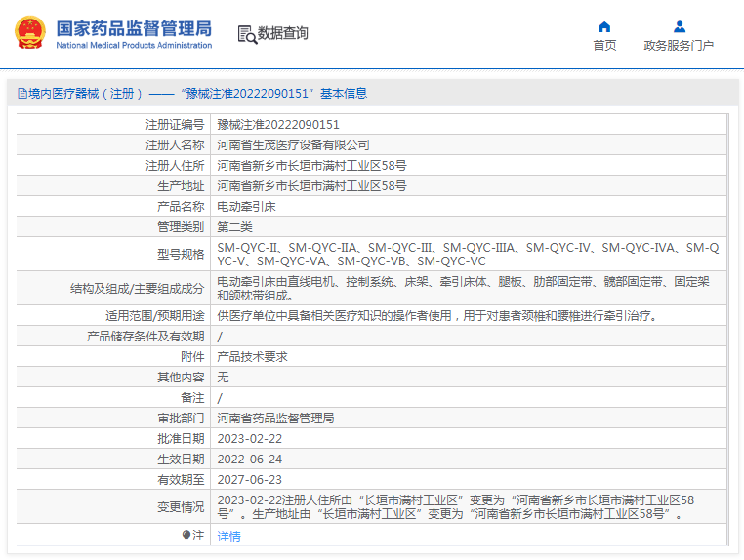Click the 变更情况 change record text

(456, 507)
